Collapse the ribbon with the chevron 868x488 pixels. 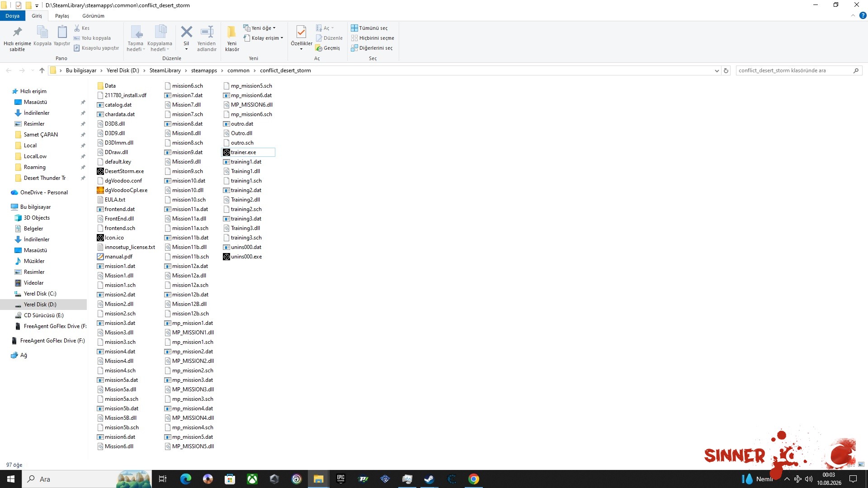pos(853,15)
